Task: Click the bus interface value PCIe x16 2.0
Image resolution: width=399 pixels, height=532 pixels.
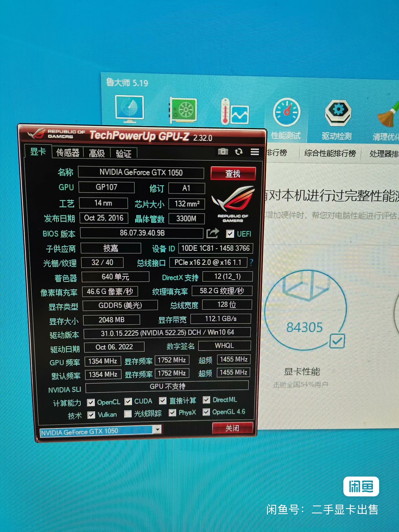Action: click(x=208, y=262)
